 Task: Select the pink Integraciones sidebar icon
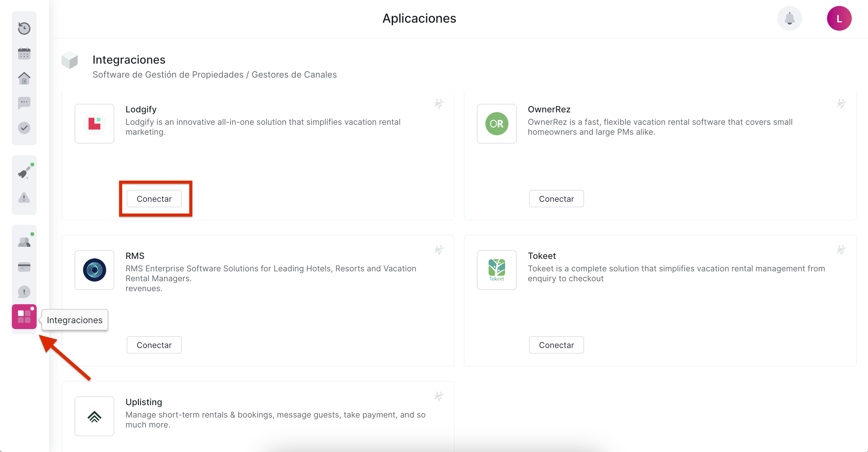(24, 317)
